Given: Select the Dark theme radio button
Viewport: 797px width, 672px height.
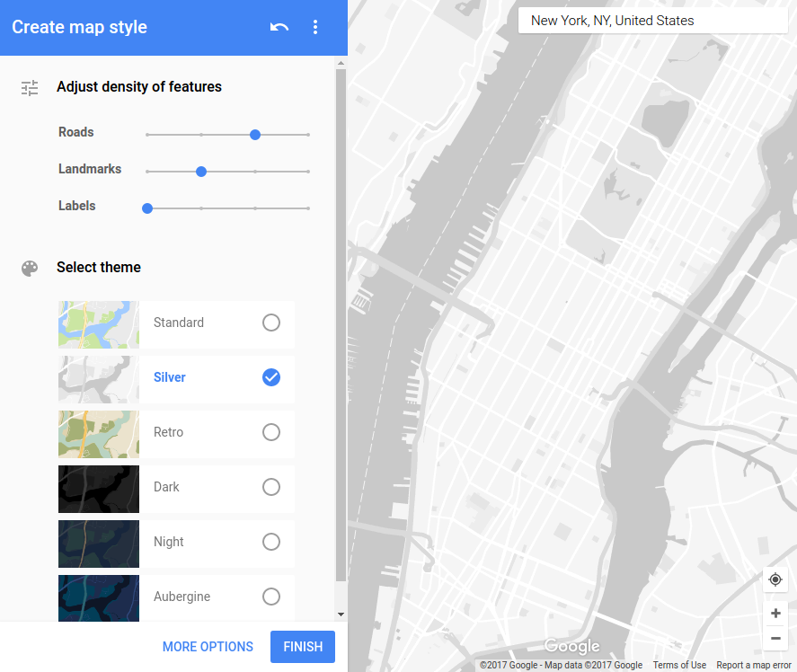Looking at the screenshot, I should pyautogui.click(x=270, y=487).
